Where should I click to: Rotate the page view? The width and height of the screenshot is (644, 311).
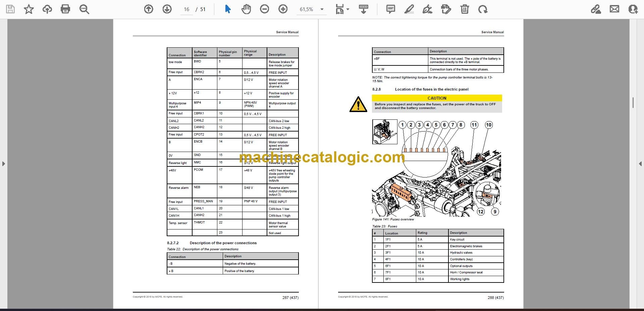pos(483,9)
